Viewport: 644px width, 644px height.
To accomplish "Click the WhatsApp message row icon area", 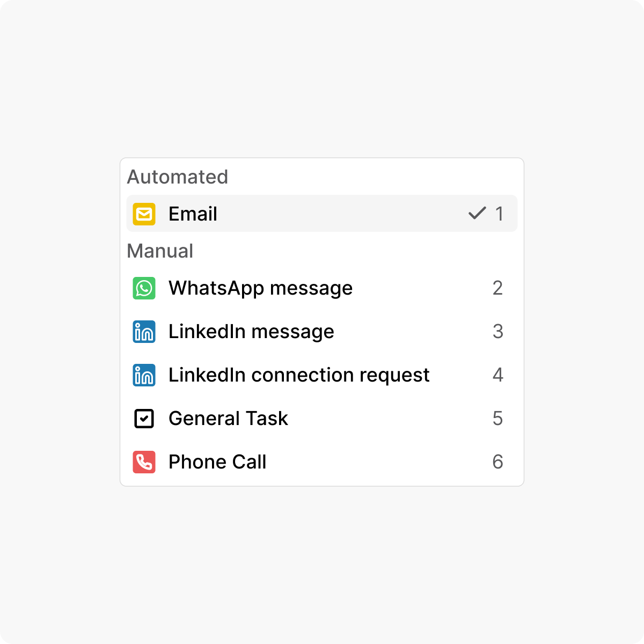I will point(144,288).
